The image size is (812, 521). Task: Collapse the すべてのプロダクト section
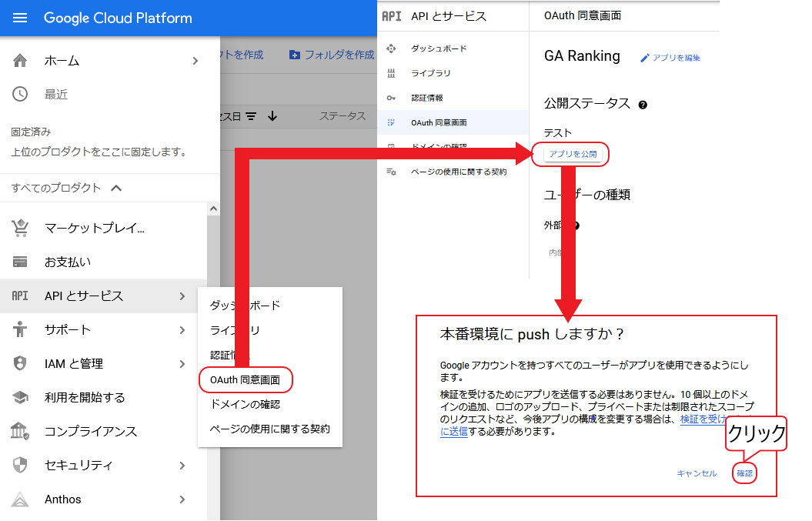[x=116, y=188]
